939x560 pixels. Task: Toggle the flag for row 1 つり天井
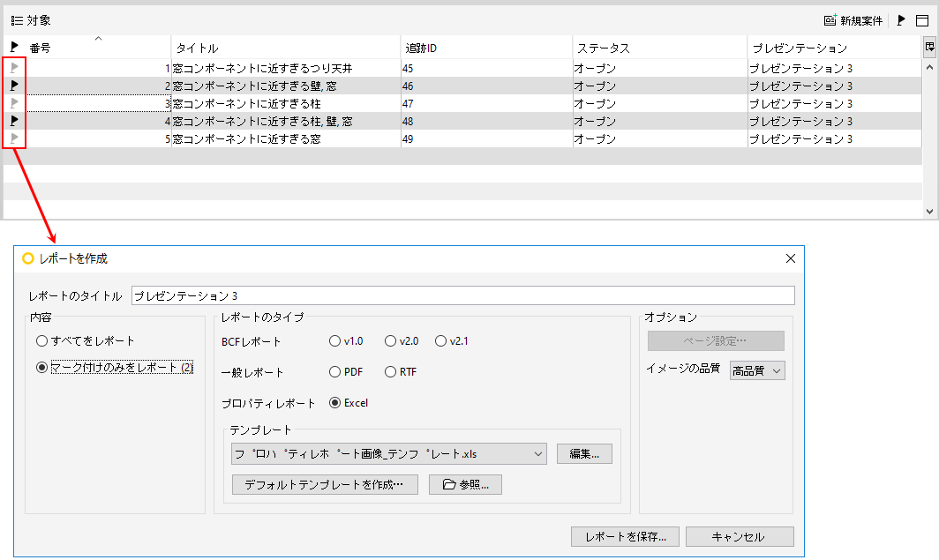(x=14, y=68)
